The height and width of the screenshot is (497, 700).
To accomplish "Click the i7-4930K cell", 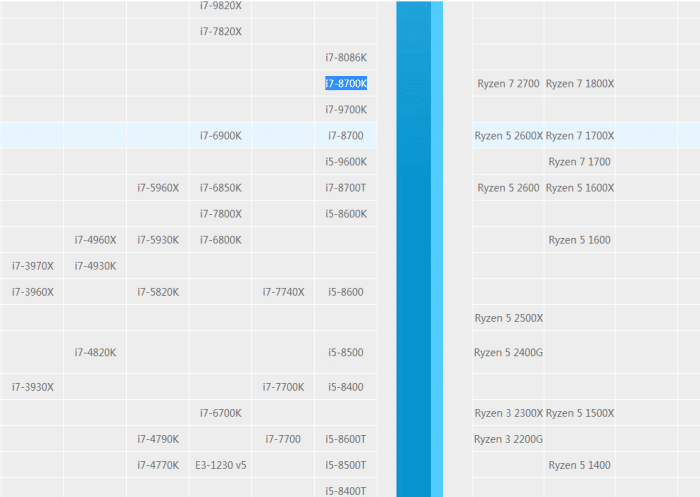I will [x=95, y=266].
